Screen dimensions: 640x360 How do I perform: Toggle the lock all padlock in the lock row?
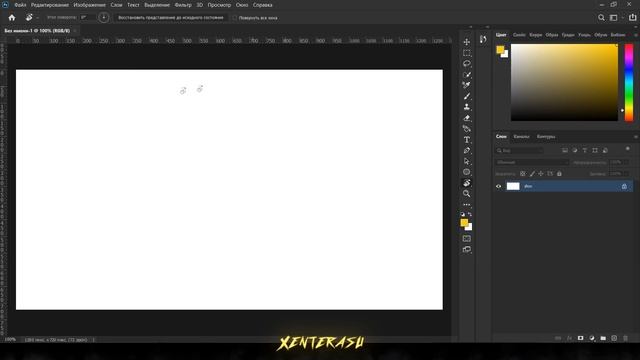click(x=559, y=174)
